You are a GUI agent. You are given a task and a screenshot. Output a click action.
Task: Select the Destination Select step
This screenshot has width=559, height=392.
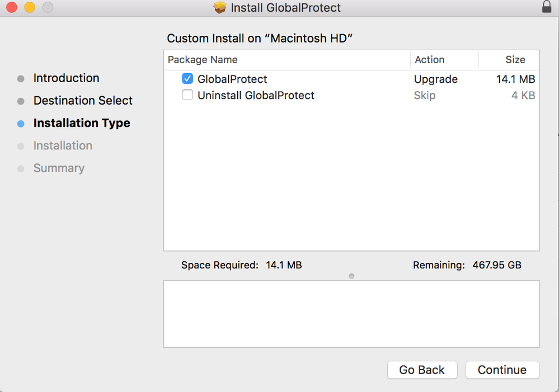point(83,101)
